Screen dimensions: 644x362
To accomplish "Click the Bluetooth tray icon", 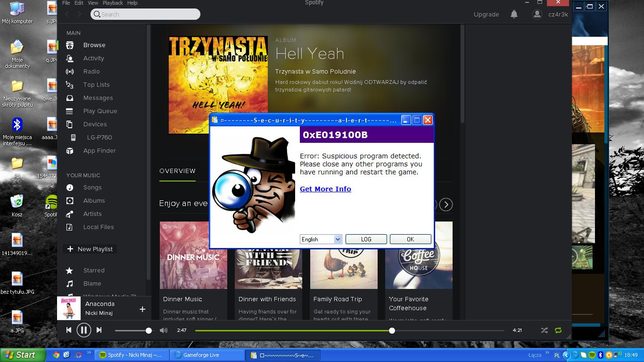I will coord(600,355).
